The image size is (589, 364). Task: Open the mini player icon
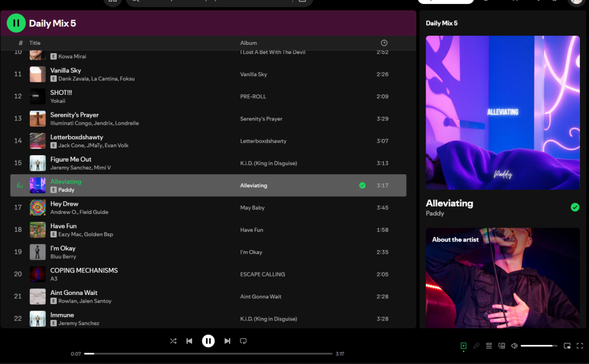pos(567,346)
